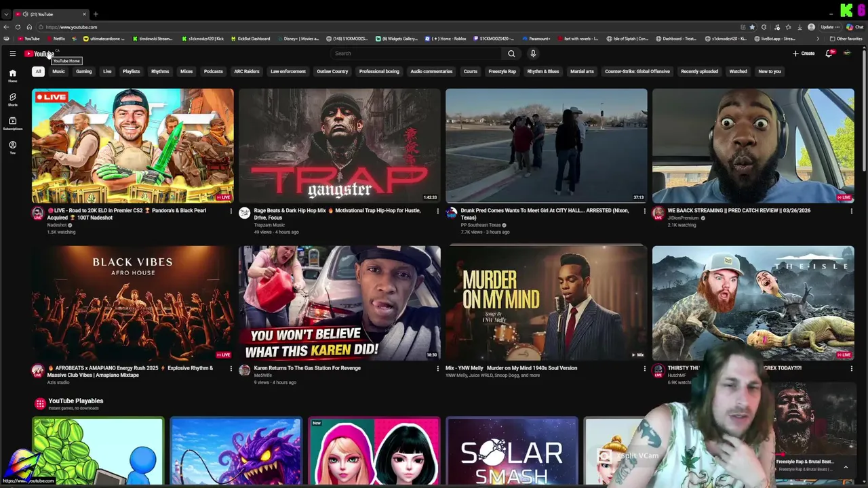Viewport: 868px width, 488px height.
Task: Open Shorts from the left sidebar
Action: point(12,100)
